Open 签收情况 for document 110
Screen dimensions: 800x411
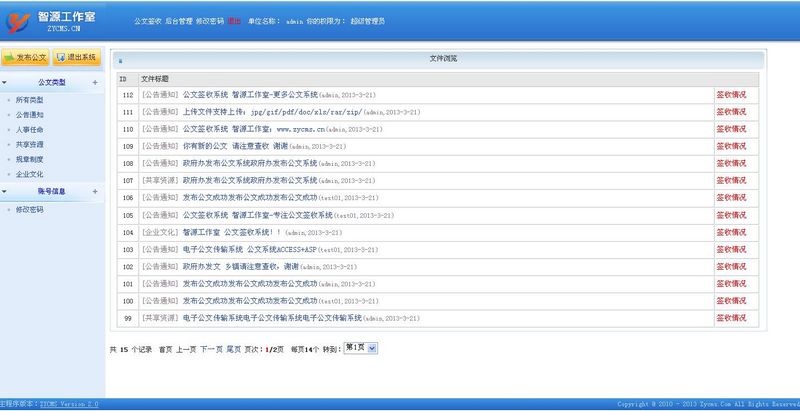click(x=731, y=129)
